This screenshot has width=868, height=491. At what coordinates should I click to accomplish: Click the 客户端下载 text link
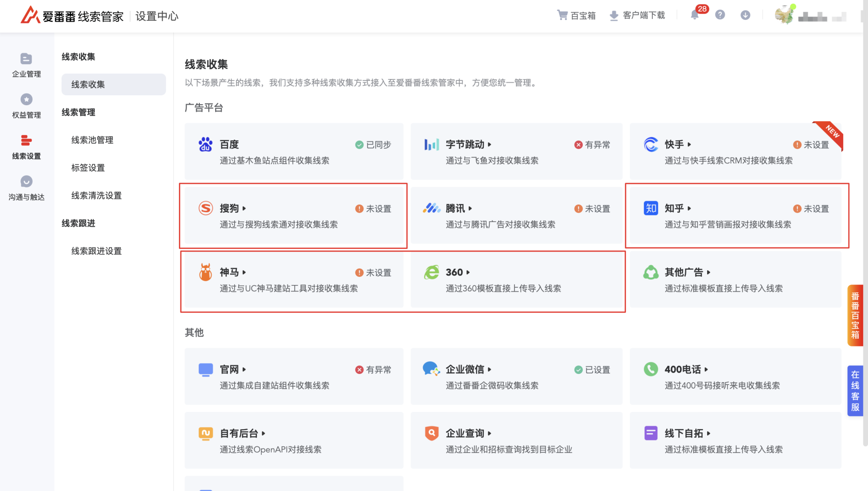click(644, 15)
